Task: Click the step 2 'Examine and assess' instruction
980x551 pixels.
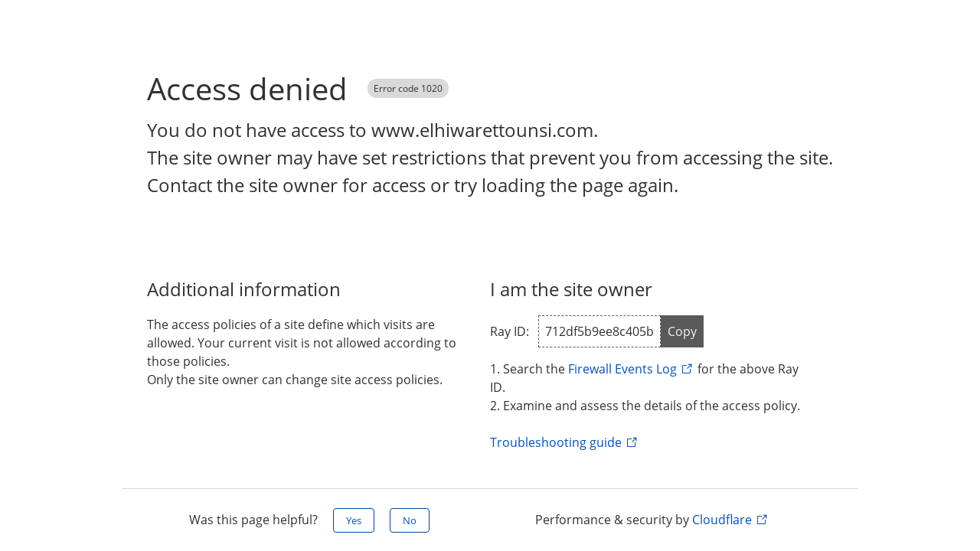Action: (645, 406)
